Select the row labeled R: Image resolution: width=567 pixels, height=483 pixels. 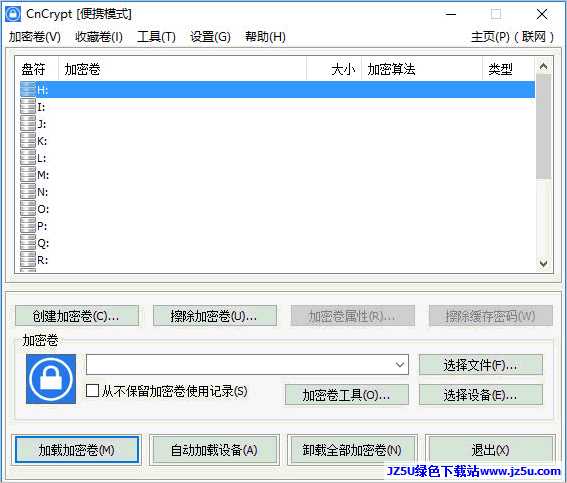(x=277, y=260)
